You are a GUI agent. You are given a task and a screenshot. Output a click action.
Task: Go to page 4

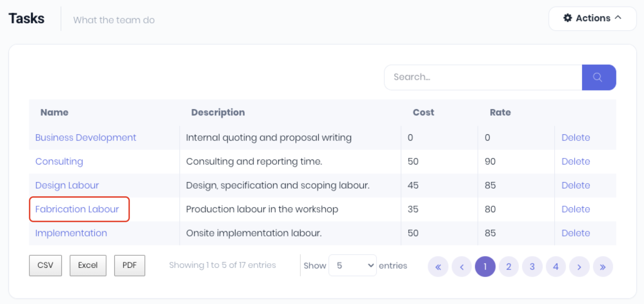click(556, 267)
